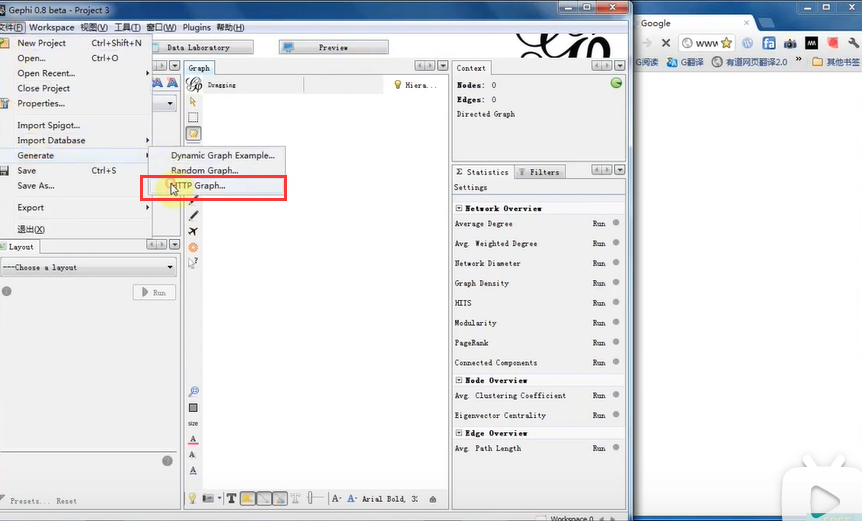This screenshot has height=521, width=862.
Task: Click the reset colors square icon
Action: click(x=193, y=408)
